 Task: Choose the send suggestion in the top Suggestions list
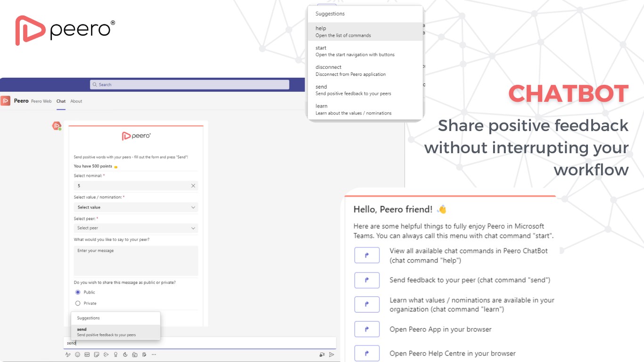tap(365, 90)
